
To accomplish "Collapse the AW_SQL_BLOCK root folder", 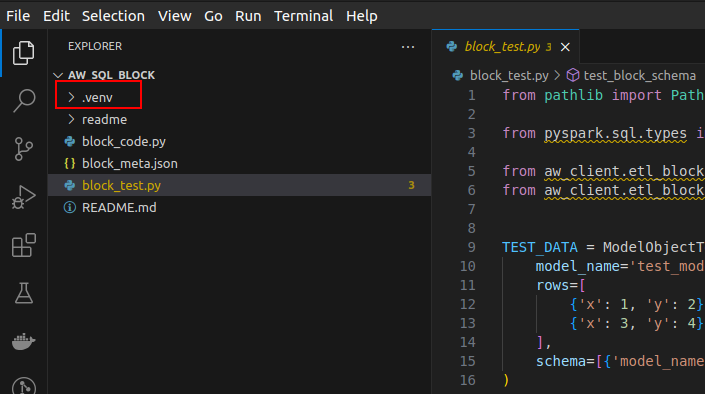I will [58, 75].
